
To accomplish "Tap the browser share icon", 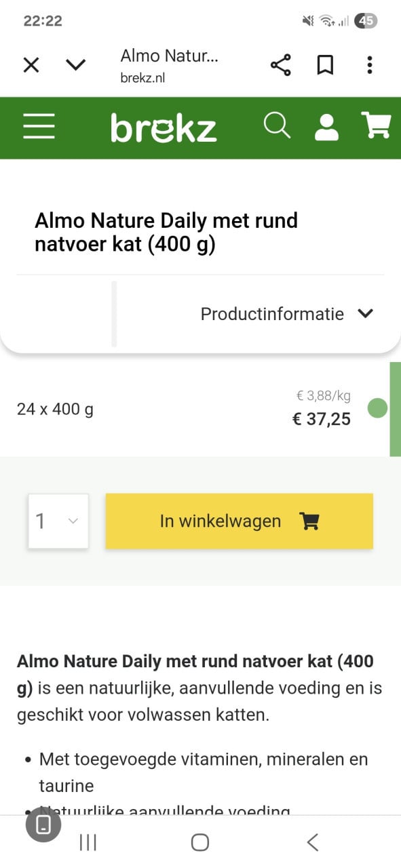I will [280, 65].
